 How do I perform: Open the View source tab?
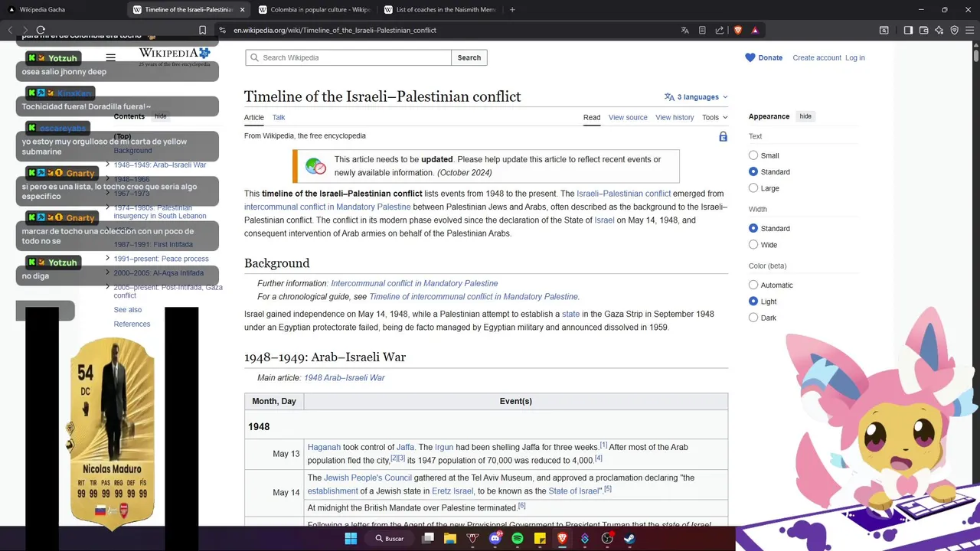tap(628, 117)
